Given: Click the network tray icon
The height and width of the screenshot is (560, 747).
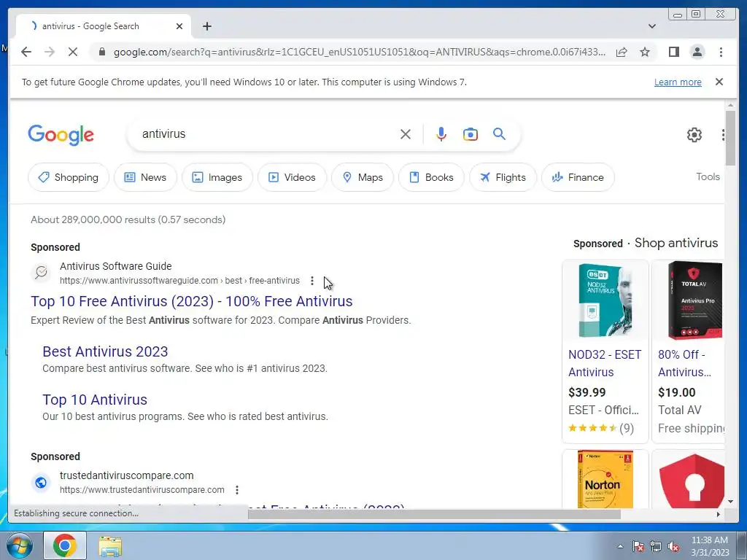Looking at the screenshot, I should tap(656, 547).
